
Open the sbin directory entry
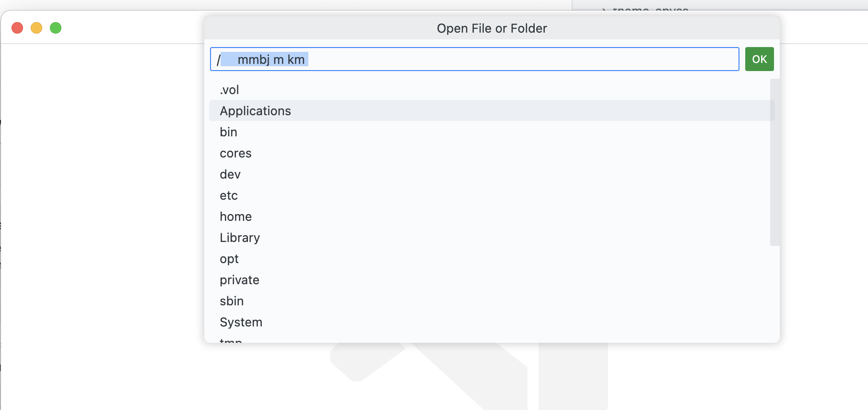232,301
